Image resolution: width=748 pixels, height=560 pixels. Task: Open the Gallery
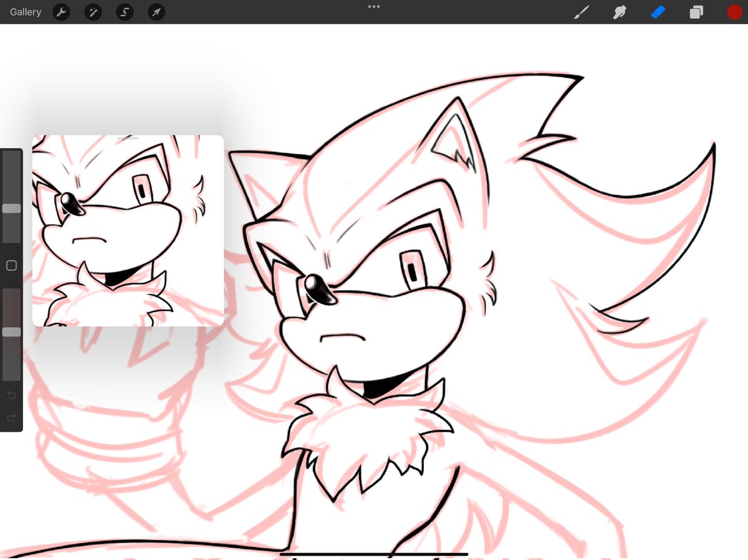[26, 12]
